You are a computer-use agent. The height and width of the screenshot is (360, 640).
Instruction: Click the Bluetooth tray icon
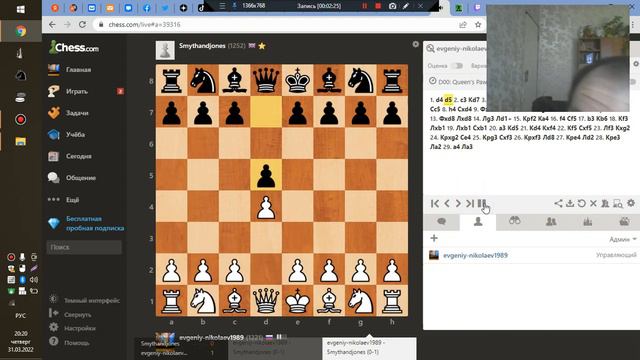(x=22, y=280)
